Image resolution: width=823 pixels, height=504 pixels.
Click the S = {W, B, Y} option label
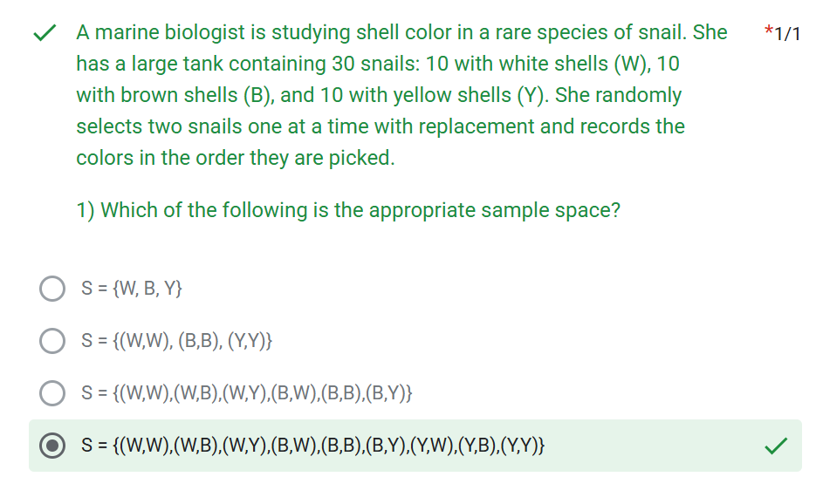132,289
